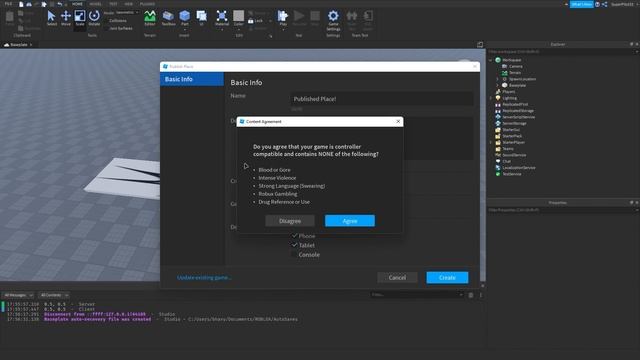Expand the Baseplate node in Explorer

click(498, 85)
